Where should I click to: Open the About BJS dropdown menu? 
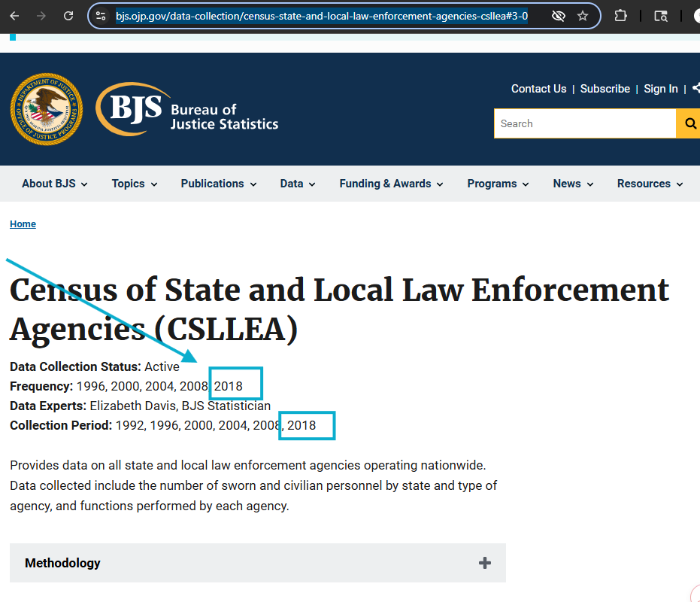(54, 184)
